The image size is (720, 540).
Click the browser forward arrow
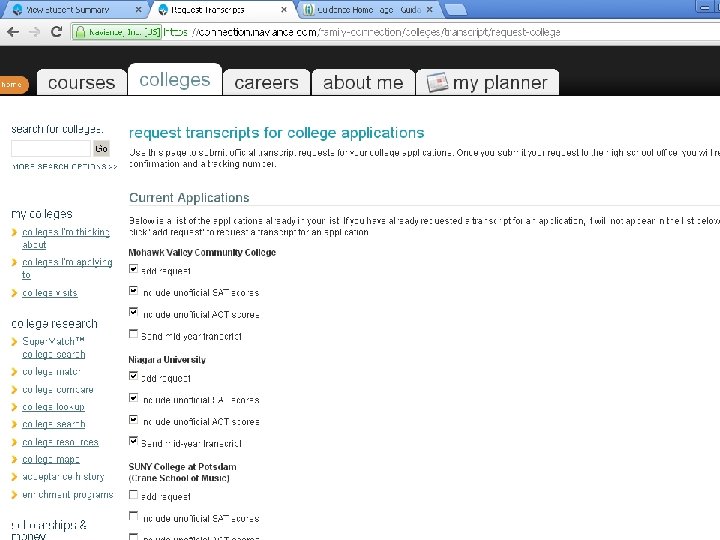(34, 32)
